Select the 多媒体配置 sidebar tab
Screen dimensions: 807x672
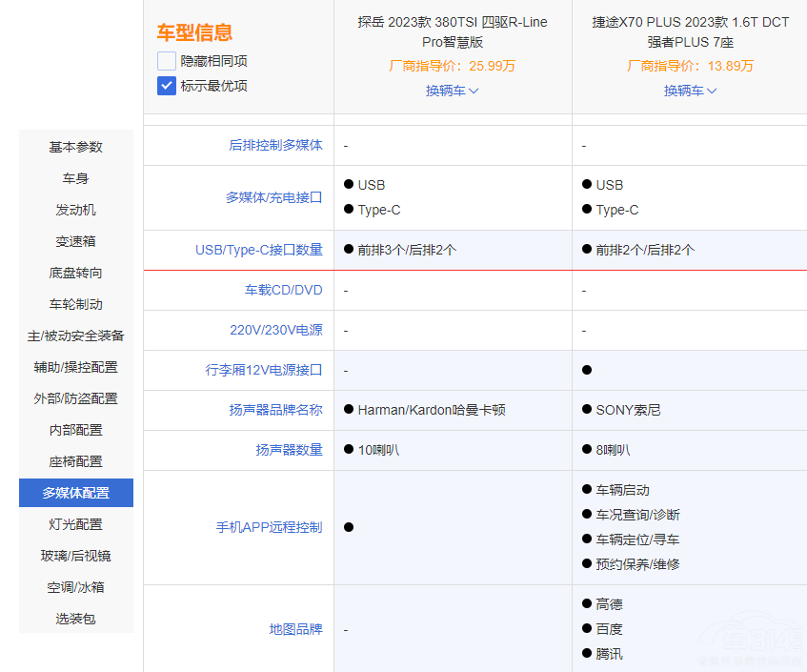76,493
